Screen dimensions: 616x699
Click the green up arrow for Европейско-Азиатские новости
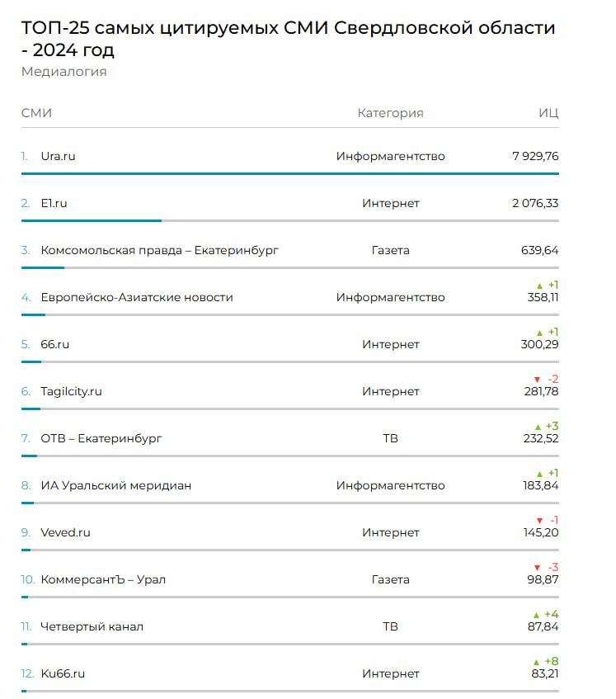(x=540, y=286)
